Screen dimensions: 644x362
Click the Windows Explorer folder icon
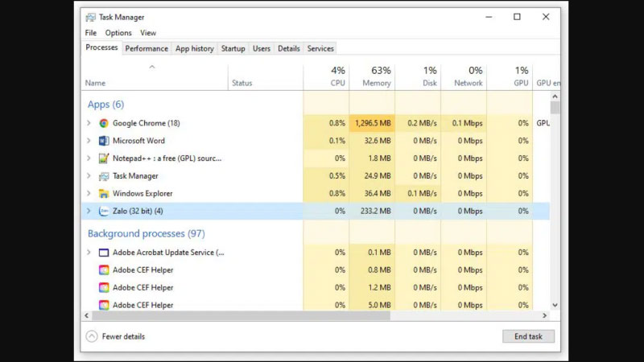point(104,194)
